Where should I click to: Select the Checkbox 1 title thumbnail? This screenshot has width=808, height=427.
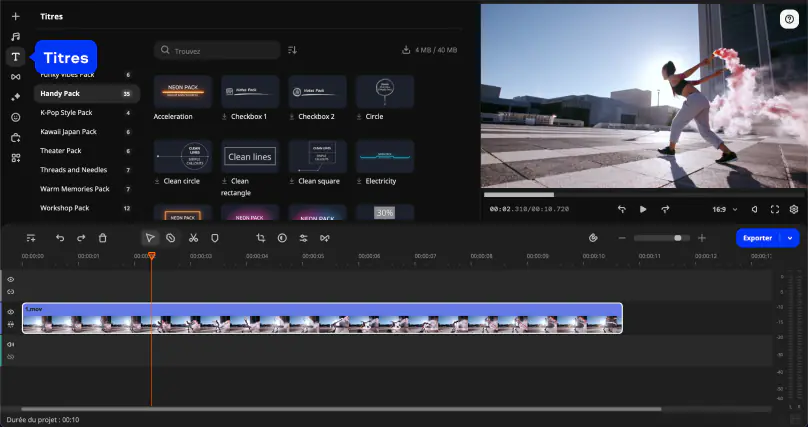250,92
